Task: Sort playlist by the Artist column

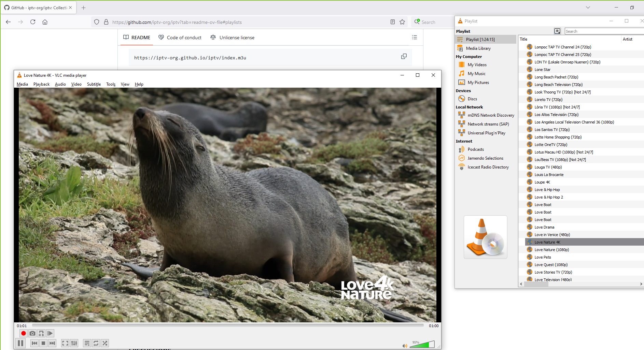Action: click(632, 39)
